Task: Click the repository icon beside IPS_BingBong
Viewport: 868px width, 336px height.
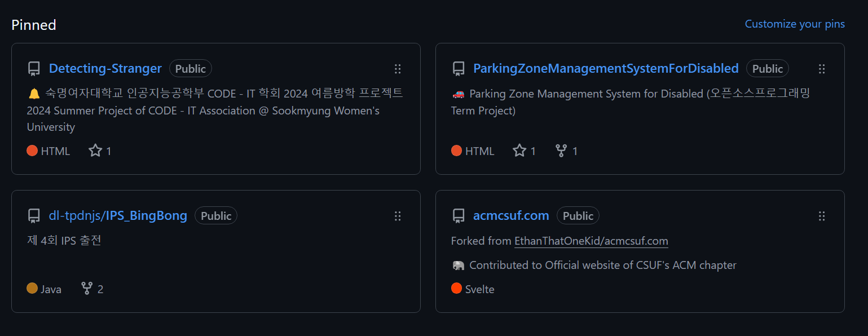Action: pos(34,215)
